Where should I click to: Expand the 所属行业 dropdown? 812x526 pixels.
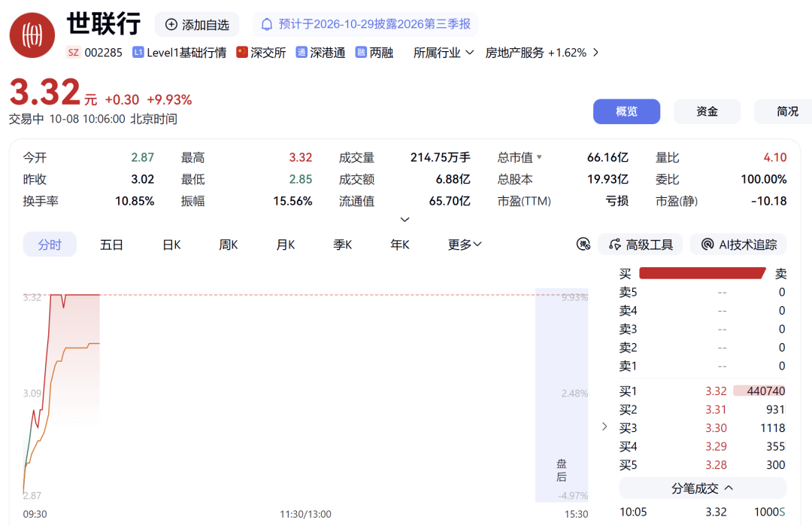[x=444, y=53]
